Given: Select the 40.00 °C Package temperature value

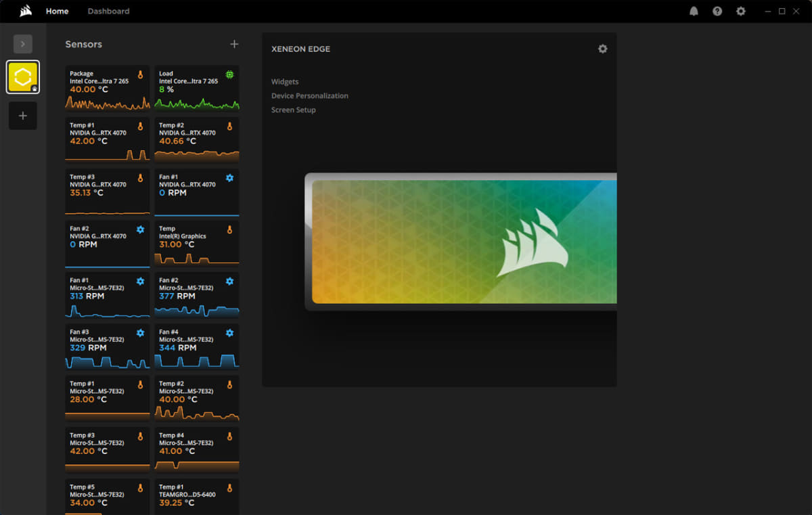Looking at the screenshot, I should pos(89,89).
